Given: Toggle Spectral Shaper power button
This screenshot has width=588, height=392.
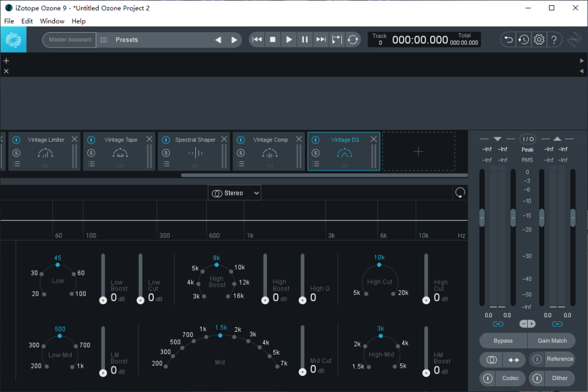Looking at the screenshot, I should [166, 140].
